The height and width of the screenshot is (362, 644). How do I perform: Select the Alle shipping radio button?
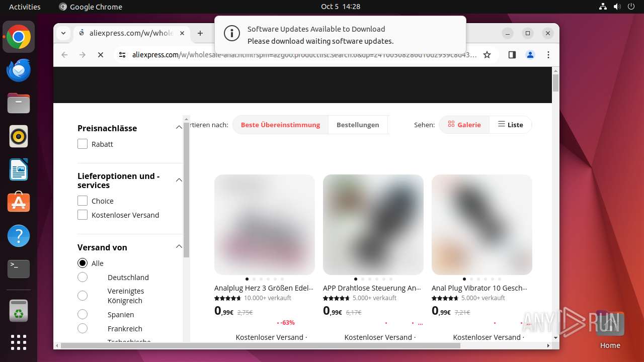[x=83, y=263]
